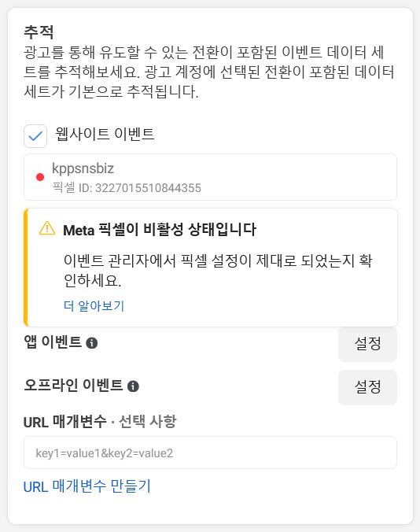Click the 오프라인 이벤트 label

pos(73,385)
